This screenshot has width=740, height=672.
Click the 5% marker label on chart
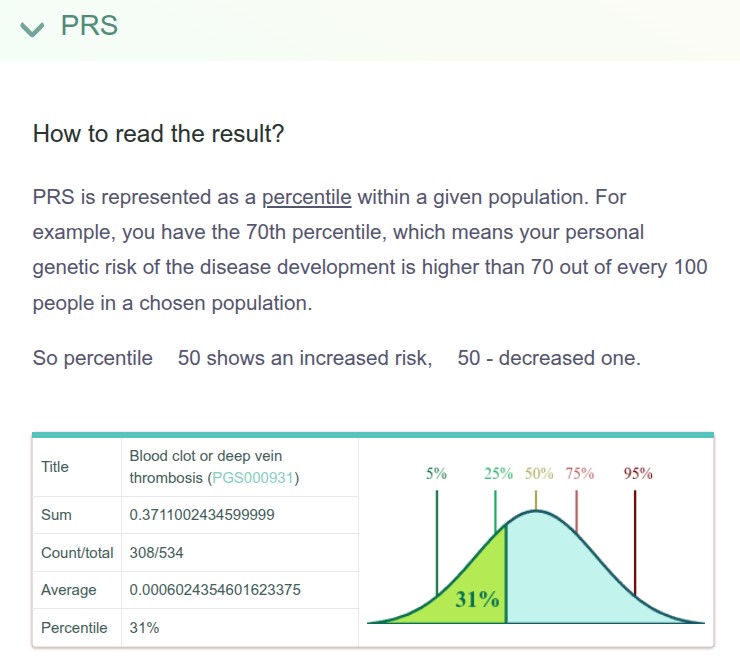pos(436,473)
